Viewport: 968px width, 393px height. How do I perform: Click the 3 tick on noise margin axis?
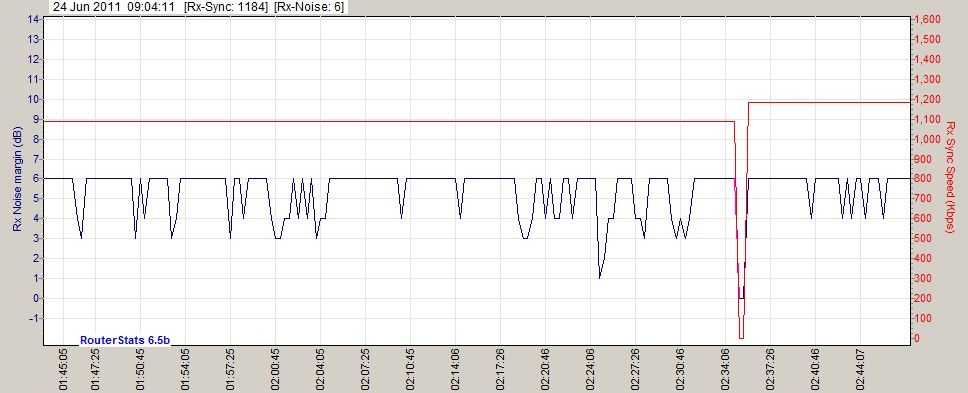click(x=36, y=238)
